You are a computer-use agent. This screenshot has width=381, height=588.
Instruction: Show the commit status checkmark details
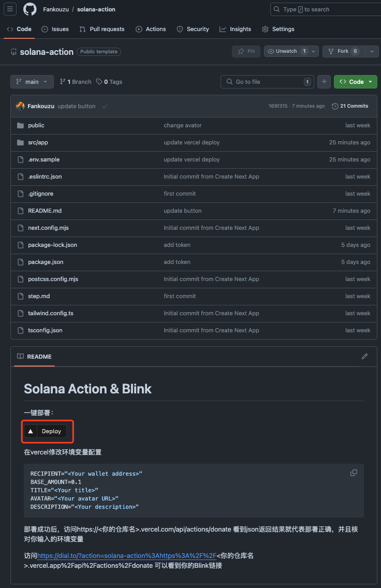click(x=105, y=107)
